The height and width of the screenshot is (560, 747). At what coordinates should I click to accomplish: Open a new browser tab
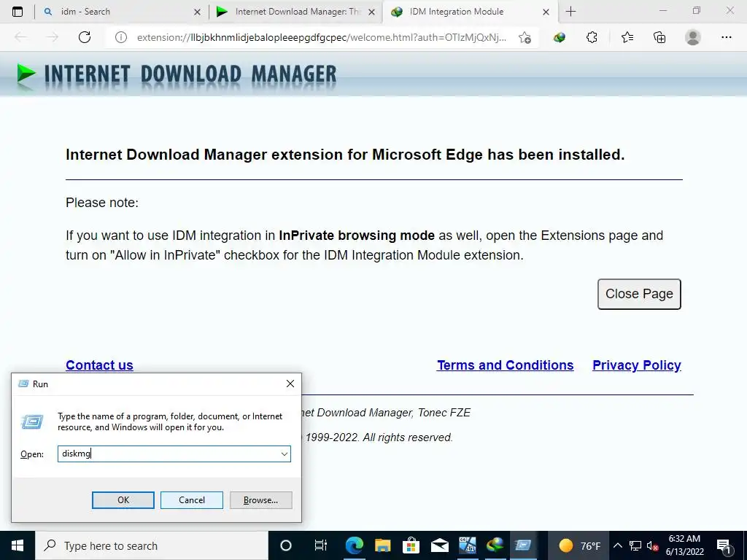click(570, 12)
